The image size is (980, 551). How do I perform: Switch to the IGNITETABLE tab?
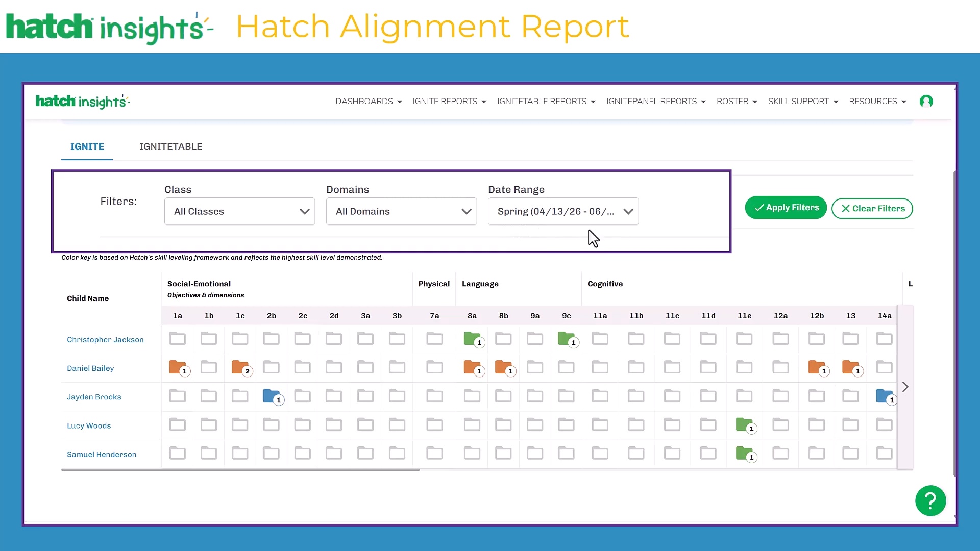170,147
